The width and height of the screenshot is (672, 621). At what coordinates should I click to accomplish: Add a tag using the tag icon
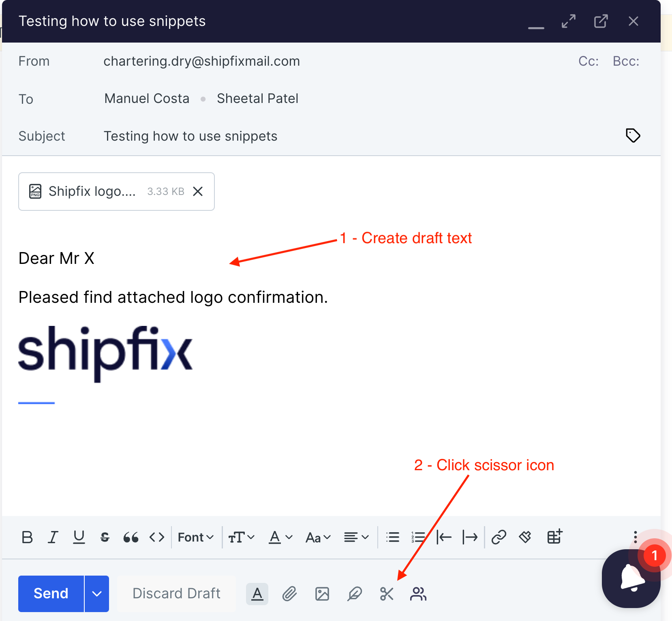(633, 135)
